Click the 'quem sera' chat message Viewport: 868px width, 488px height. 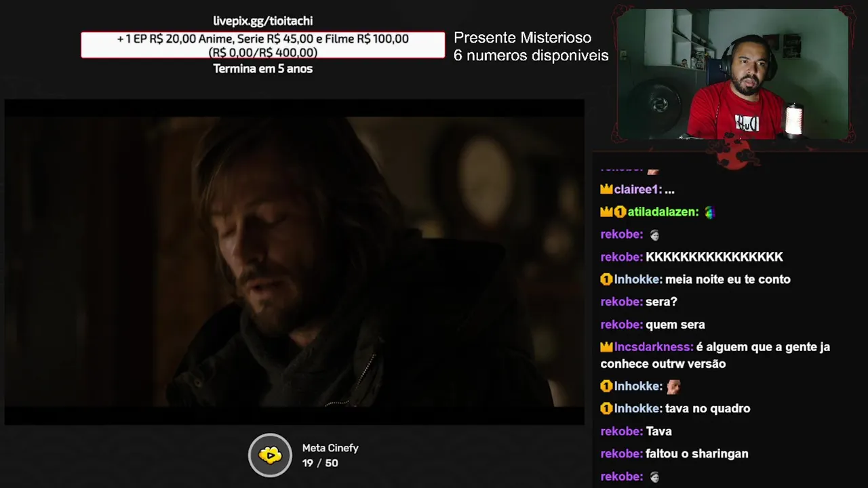click(675, 325)
